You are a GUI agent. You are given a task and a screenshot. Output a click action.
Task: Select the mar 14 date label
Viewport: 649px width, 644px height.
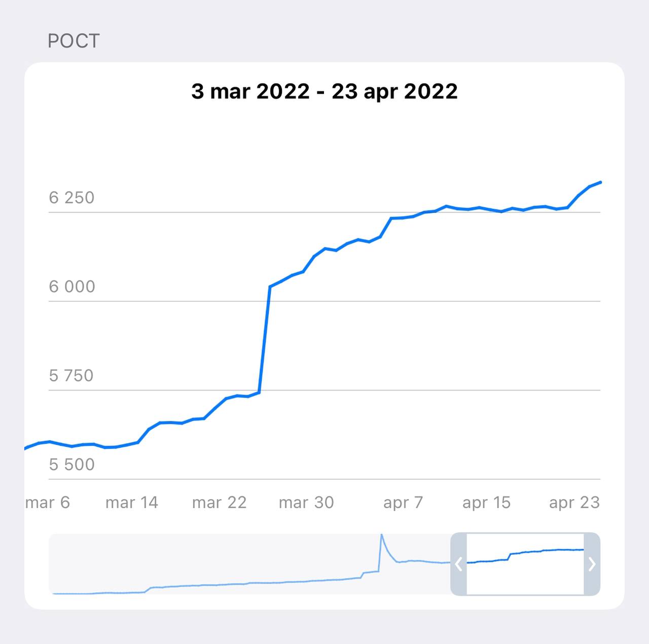click(x=132, y=503)
